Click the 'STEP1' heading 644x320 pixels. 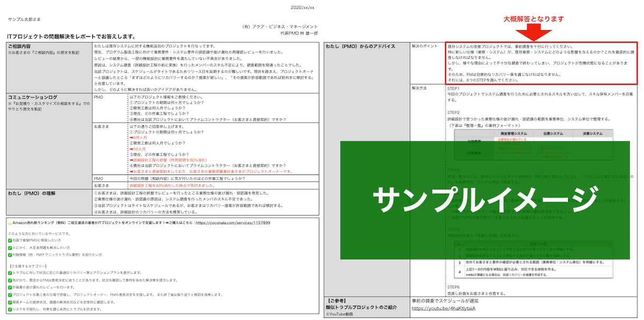coord(453,88)
